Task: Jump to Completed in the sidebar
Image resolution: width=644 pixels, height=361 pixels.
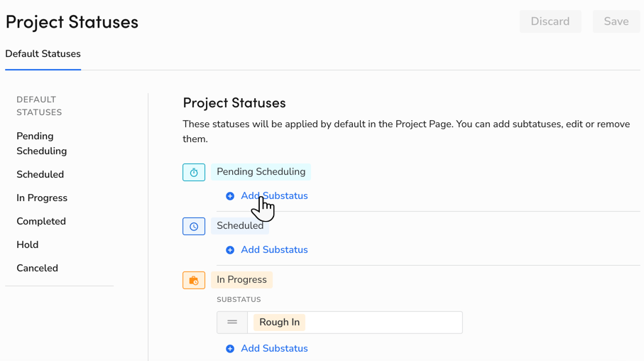Action: point(41,221)
